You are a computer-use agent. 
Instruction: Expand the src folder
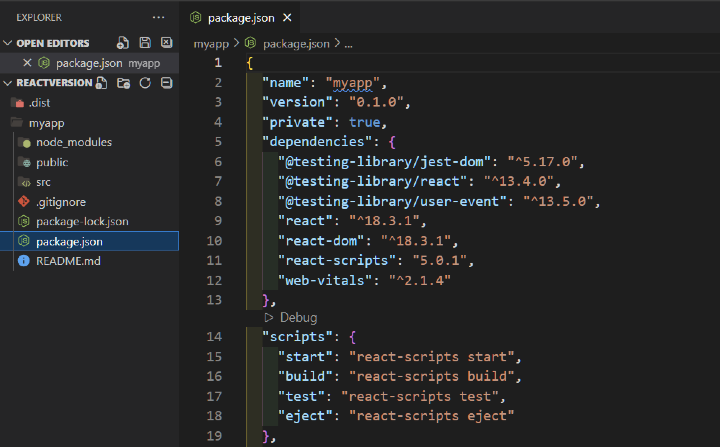click(44, 182)
